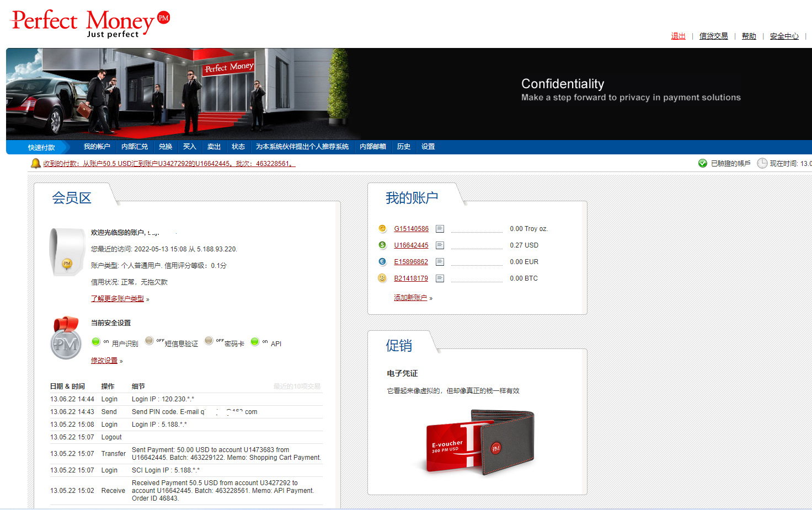812x510 pixels.
Task: Click the Transfer Sent Payment row
Action: pos(186,454)
